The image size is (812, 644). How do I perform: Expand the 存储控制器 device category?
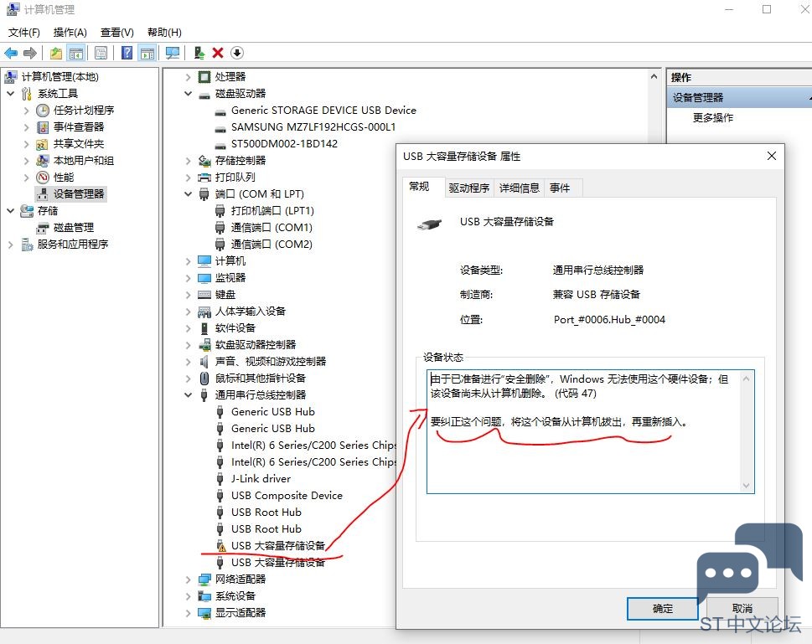[188, 161]
